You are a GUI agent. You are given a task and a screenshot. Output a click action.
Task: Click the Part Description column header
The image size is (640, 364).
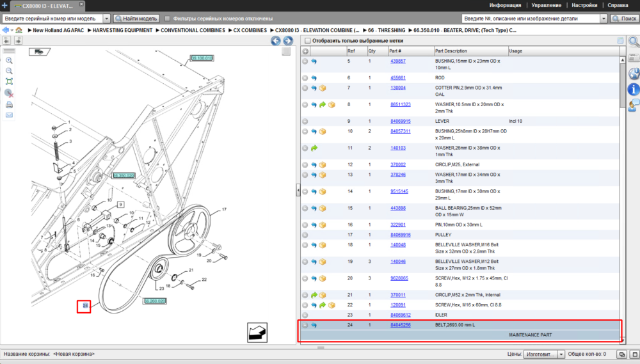(471, 51)
